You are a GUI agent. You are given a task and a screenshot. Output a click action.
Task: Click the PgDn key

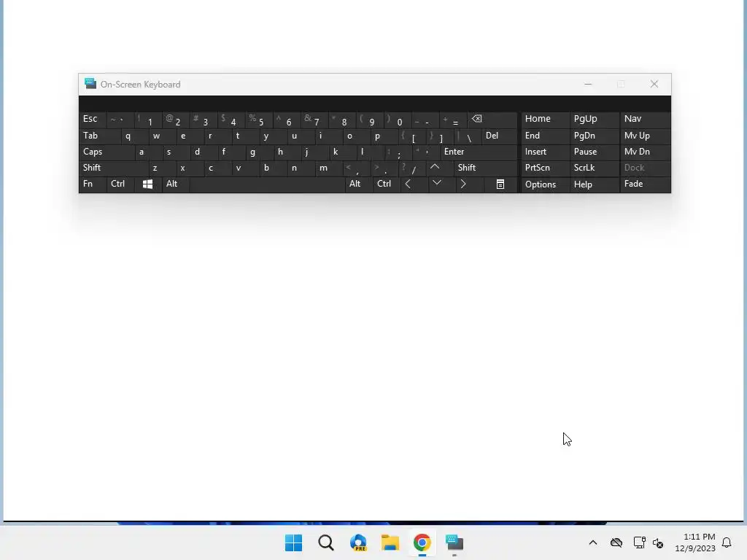click(594, 136)
